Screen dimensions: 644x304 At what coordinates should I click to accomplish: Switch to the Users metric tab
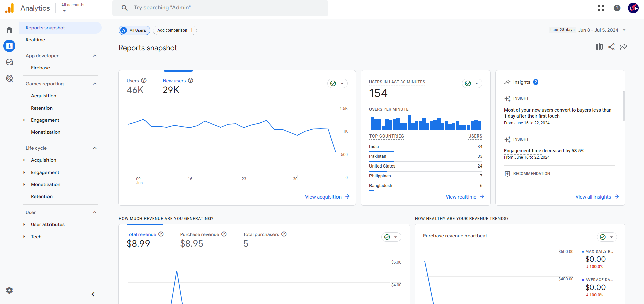pos(136,86)
